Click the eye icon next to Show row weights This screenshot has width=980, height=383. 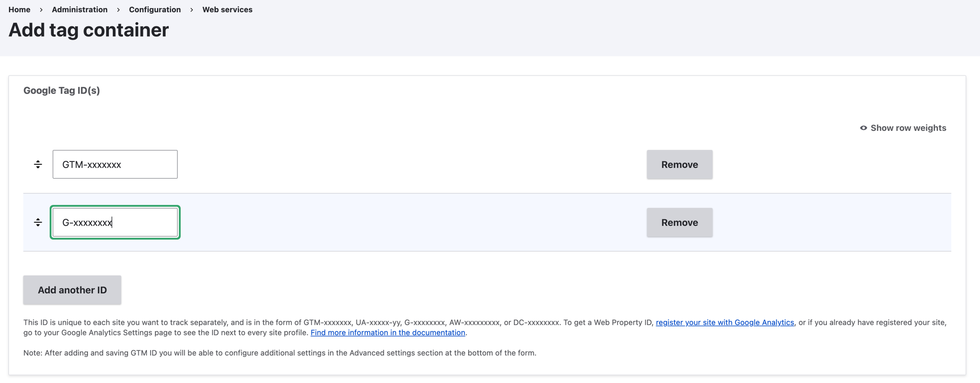click(863, 128)
